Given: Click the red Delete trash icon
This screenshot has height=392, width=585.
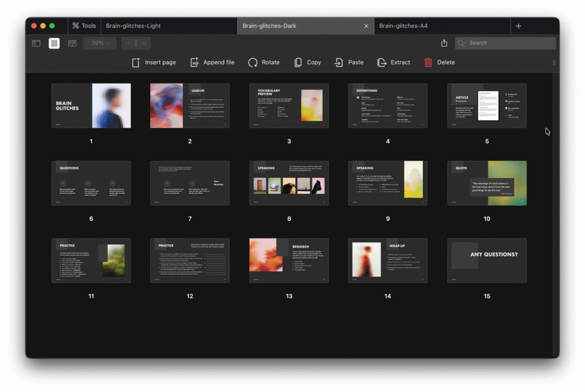Looking at the screenshot, I should (x=428, y=62).
